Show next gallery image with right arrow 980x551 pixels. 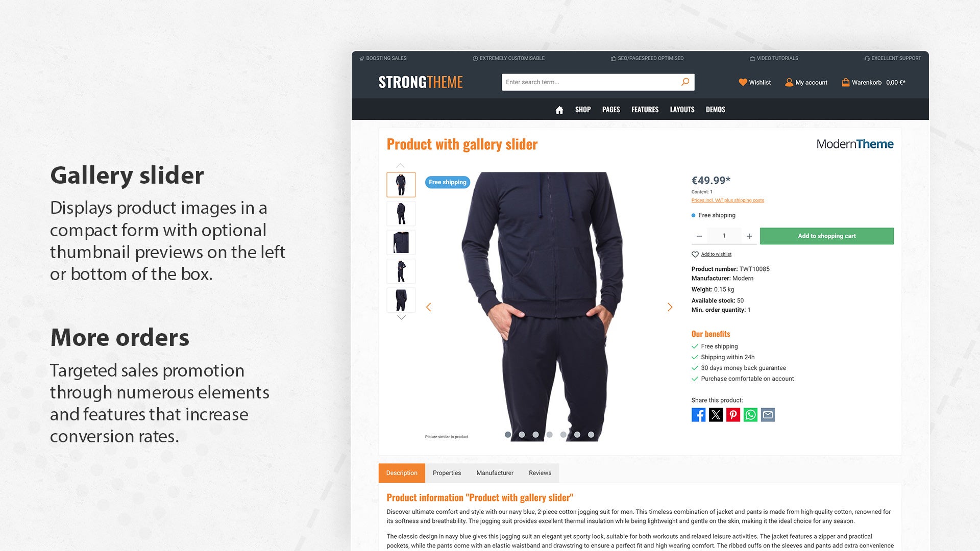point(670,307)
